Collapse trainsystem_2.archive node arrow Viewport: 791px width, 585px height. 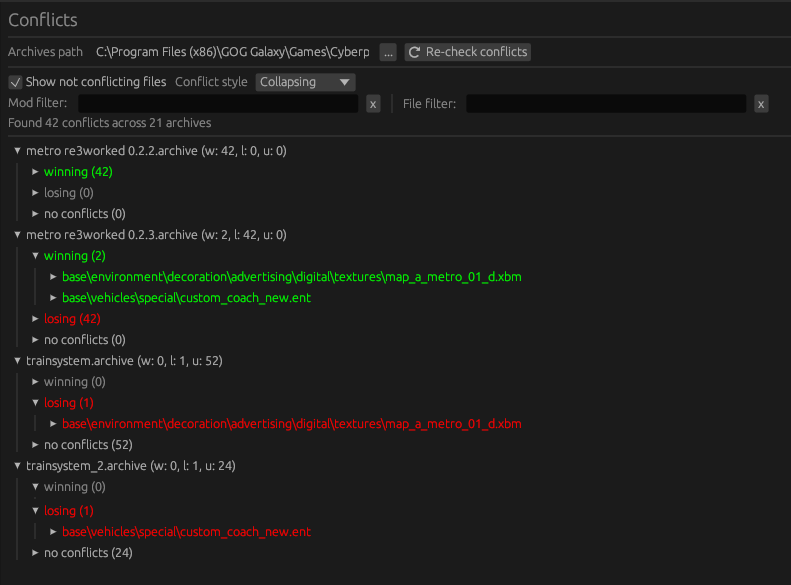pos(18,466)
